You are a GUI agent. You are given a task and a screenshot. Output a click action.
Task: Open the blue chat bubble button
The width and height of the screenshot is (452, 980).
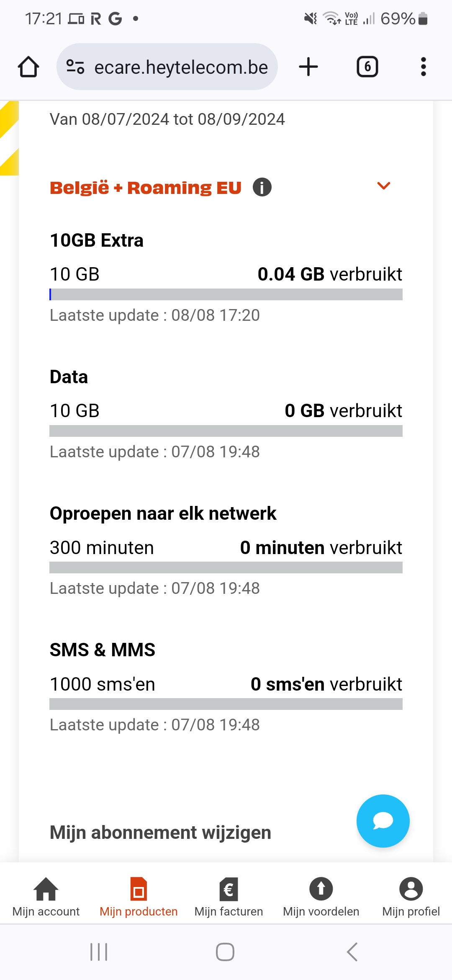(383, 821)
